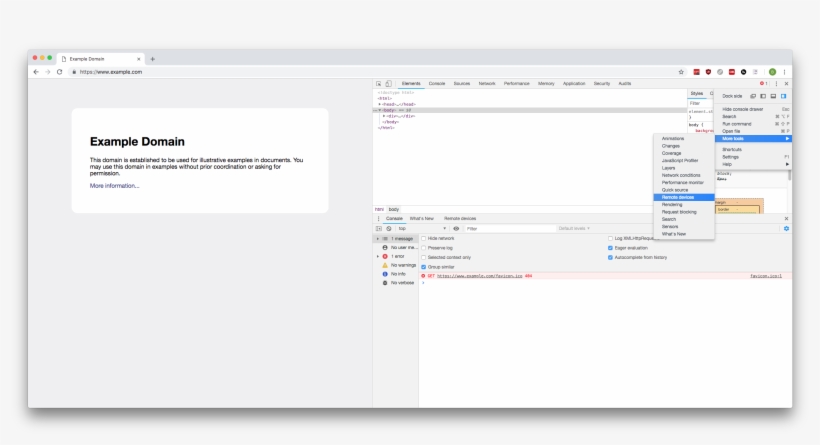Expand the head element node
820x445 pixels.
click(380, 104)
